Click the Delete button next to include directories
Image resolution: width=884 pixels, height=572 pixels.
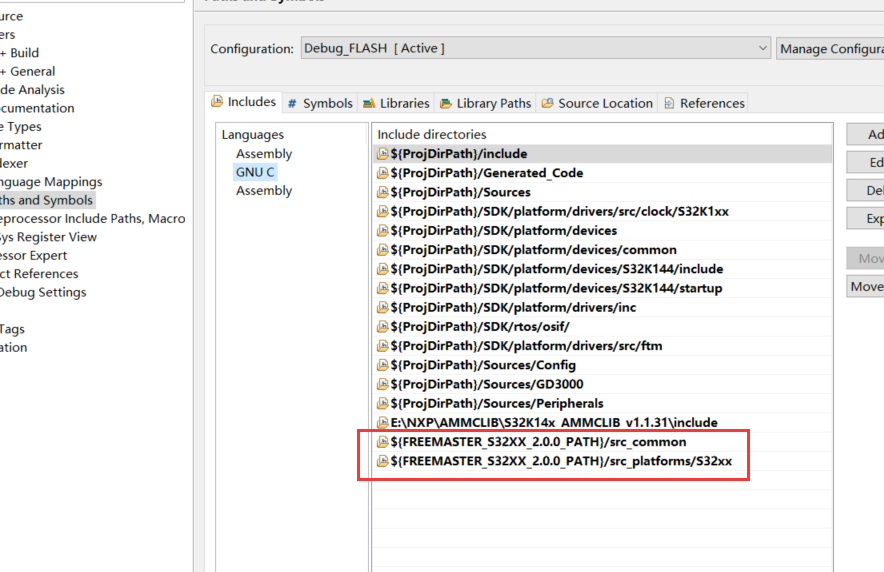click(x=865, y=190)
